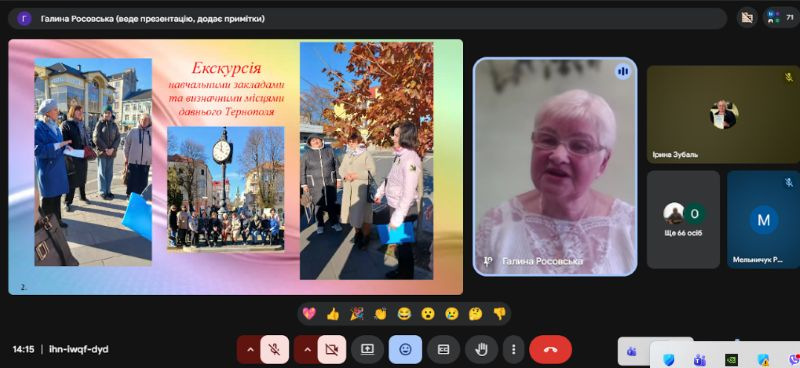Select Ірина Зубаль participant tile

(723, 114)
